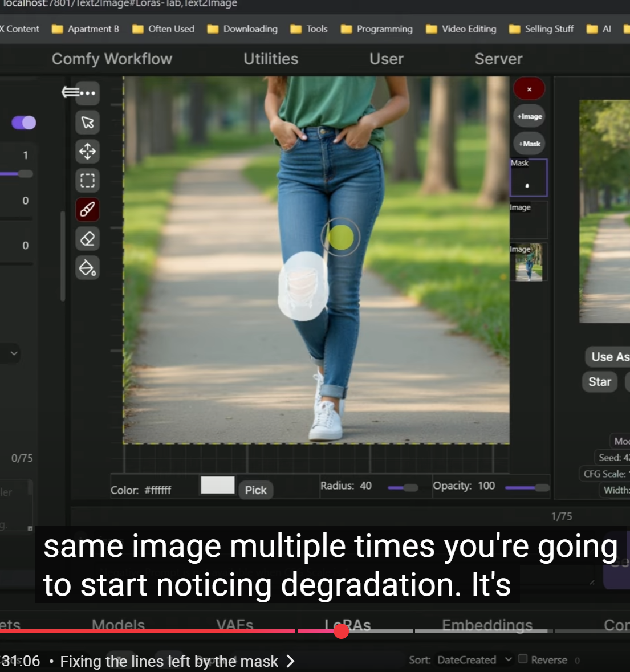This screenshot has width=630, height=672.
Task: Close the editor with red X button
Action: point(529,89)
